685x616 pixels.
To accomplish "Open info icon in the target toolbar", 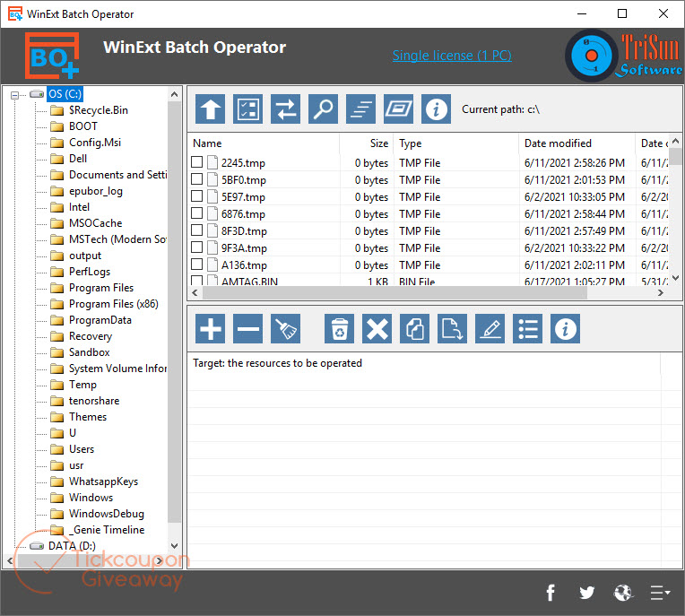I will coord(565,328).
